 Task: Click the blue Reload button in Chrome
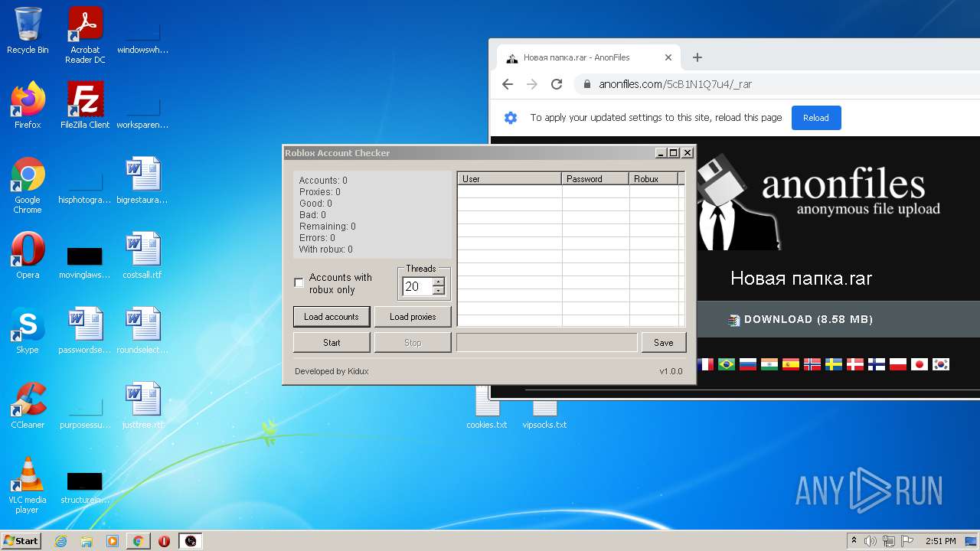816,118
